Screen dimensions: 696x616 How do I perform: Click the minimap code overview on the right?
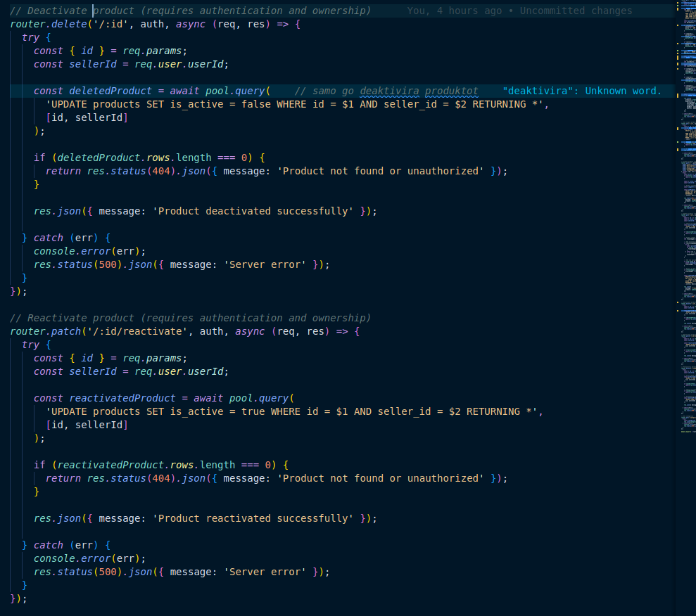(x=685, y=211)
